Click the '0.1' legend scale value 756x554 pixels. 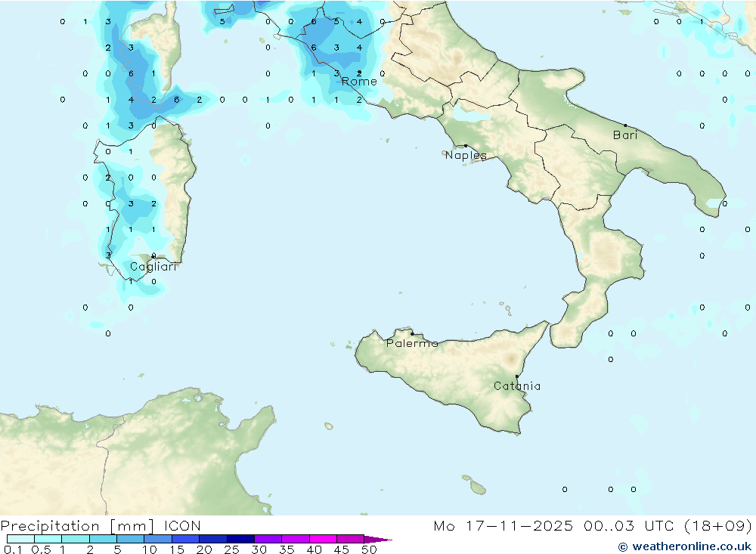(x=13, y=549)
